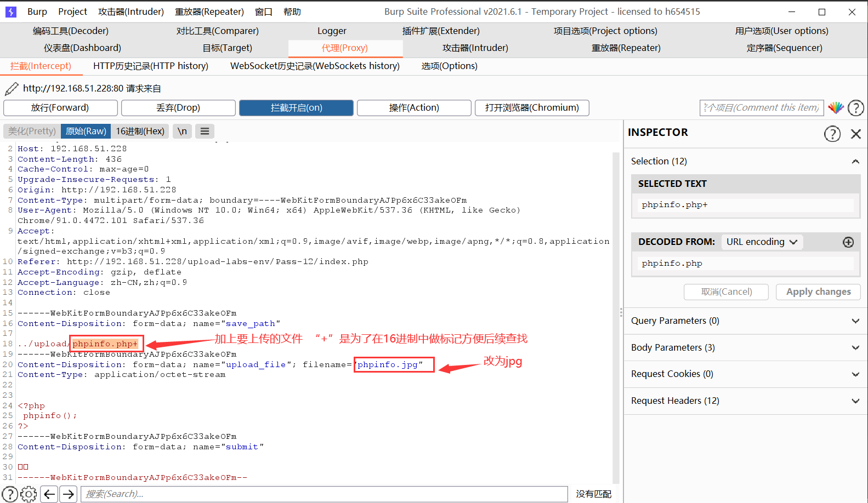
Task: Open the Repeater menu in menu bar
Action: click(209, 12)
